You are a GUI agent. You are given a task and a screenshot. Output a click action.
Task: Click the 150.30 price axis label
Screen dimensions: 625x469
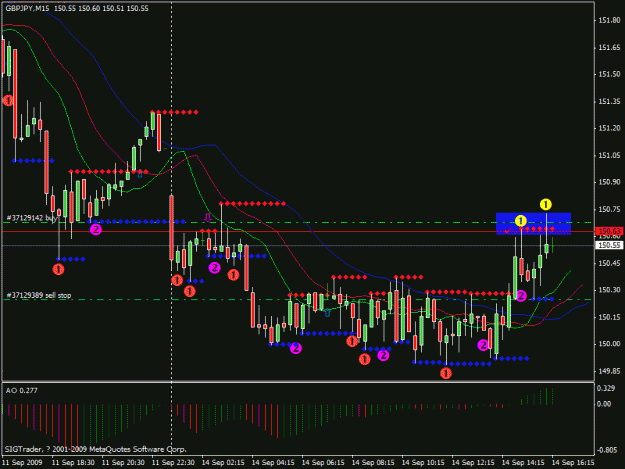(x=609, y=290)
